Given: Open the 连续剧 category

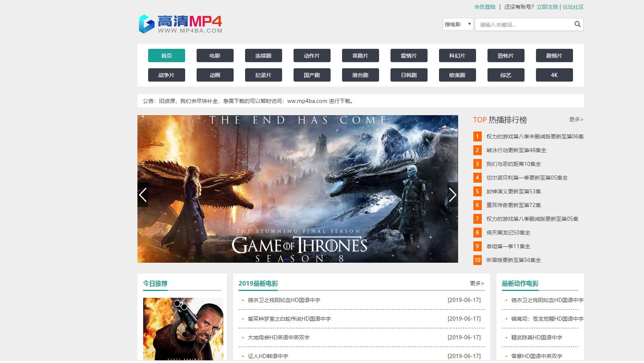Looking at the screenshot, I should pyautogui.click(x=263, y=56).
